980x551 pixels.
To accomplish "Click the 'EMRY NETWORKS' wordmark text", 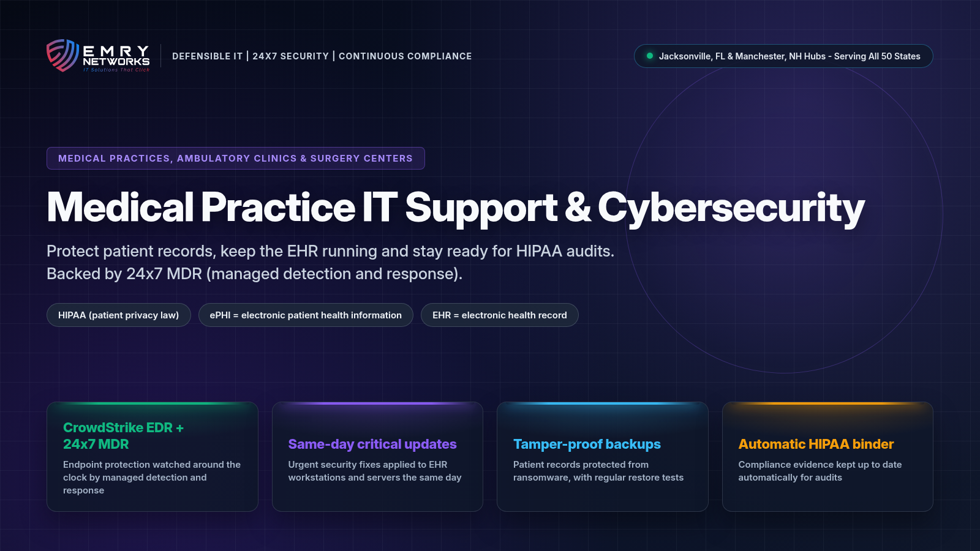I will tap(116, 56).
